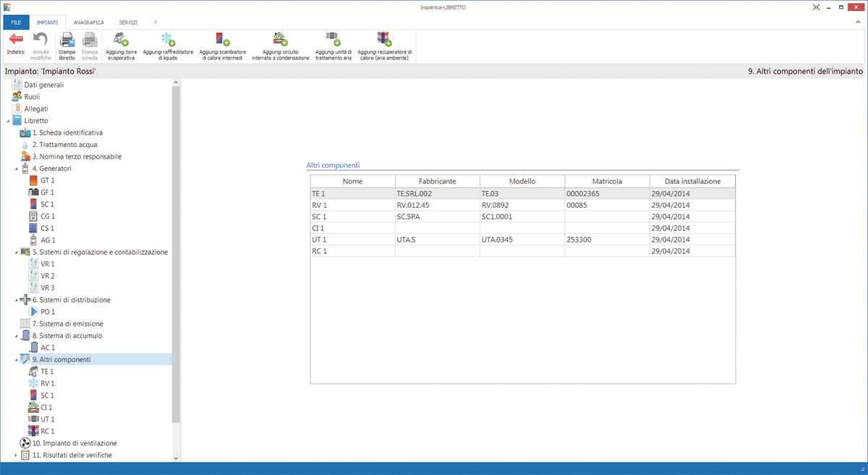Collapse 5. Sistemi di regolazione branch
This screenshot has height=475, width=868.
[x=16, y=252]
